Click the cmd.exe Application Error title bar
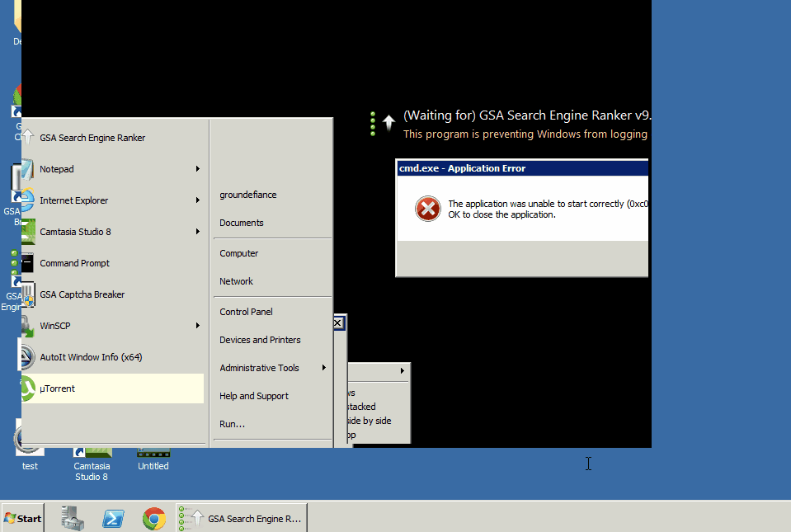The width and height of the screenshot is (791, 532). click(523, 168)
